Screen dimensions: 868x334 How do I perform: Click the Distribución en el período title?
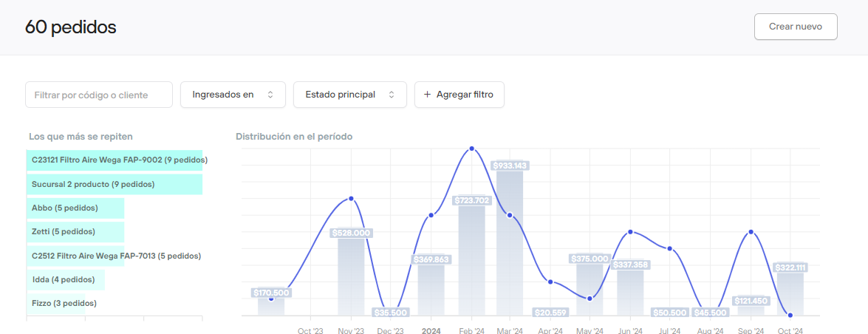coord(294,136)
